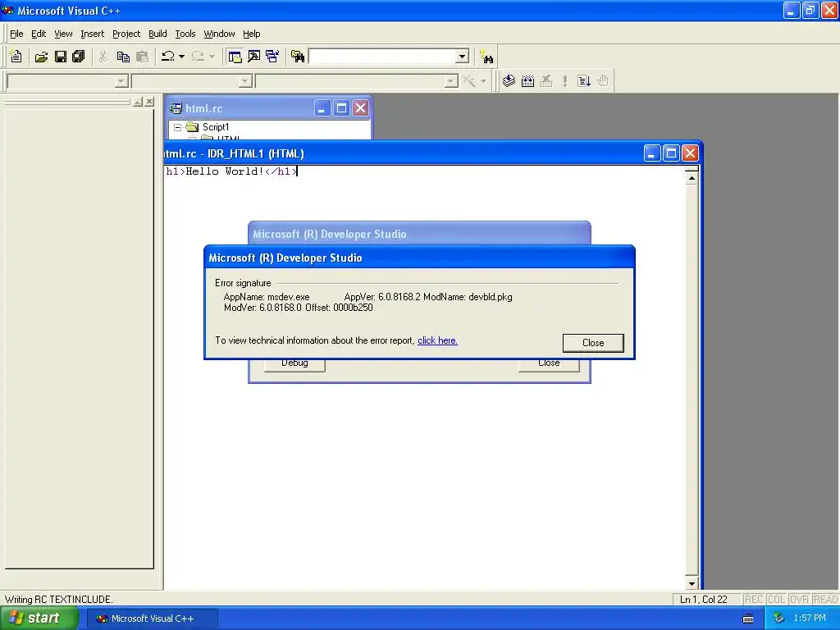Image resolution: width=840 pixels, height=630 pixels.
Task: Click the Search binoculars icon
Action: pyautogui.click(x=486, y=57)
